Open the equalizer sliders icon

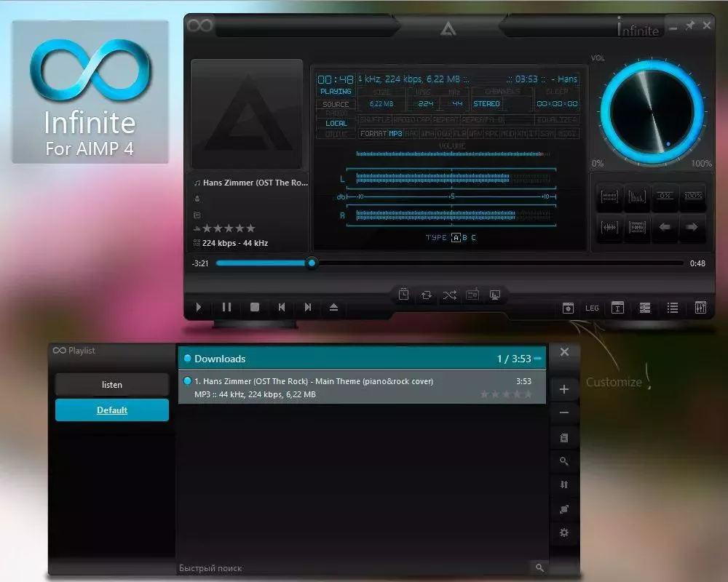[700, 308]
